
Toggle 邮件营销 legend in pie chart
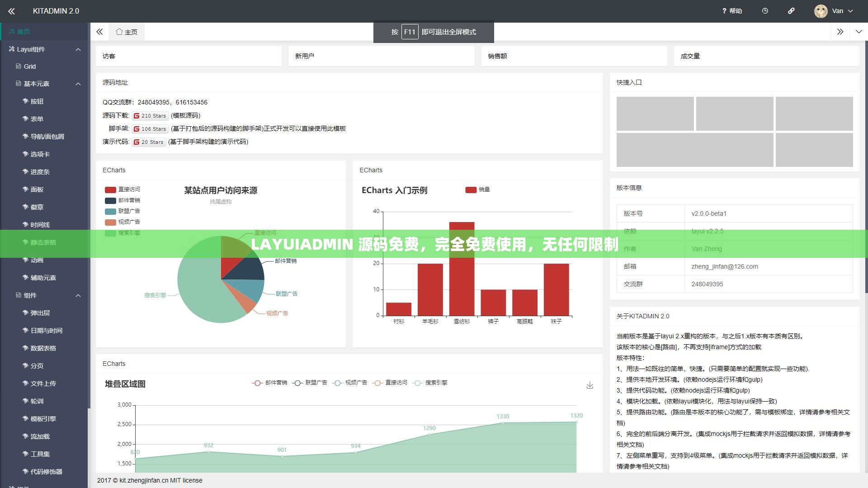[x=123, y=200]
